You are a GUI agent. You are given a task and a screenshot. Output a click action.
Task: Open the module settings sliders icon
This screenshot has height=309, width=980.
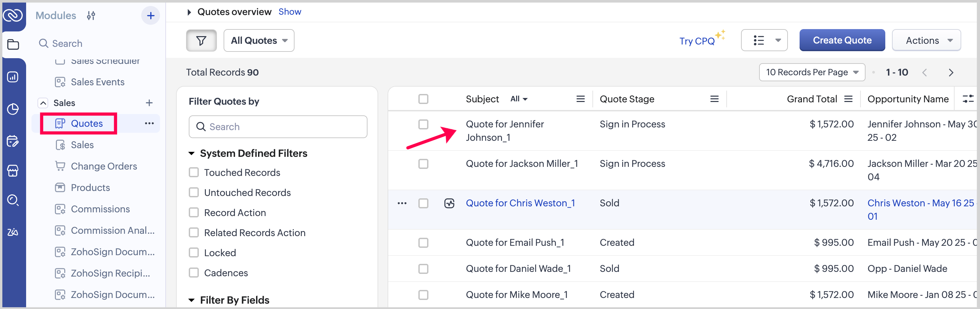point(91,16)
